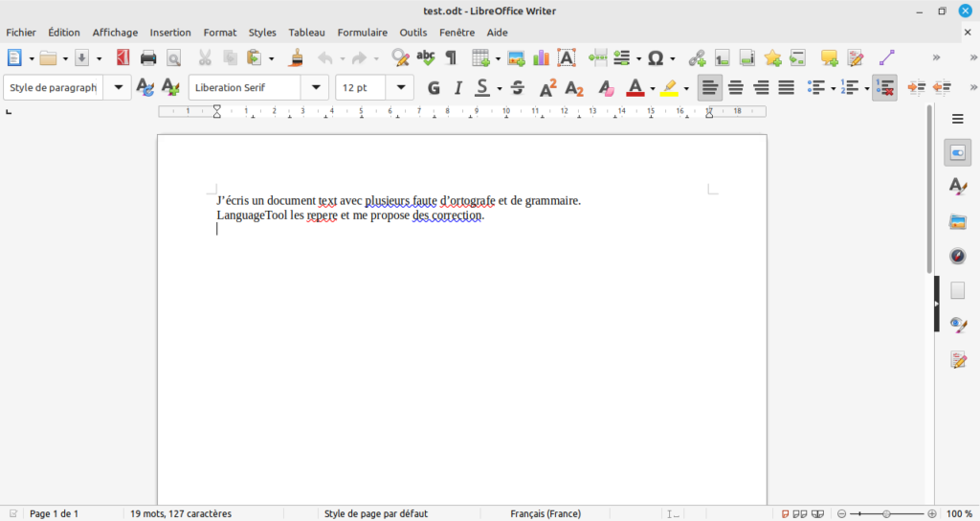
Task: Toggle unordered bullet list
Action: [x=815, y=87]
